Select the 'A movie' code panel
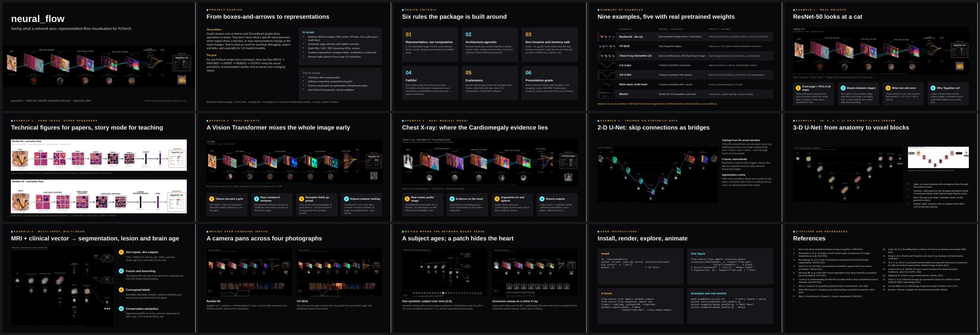The width and height of the screenshot is (980, 335). 640,306
